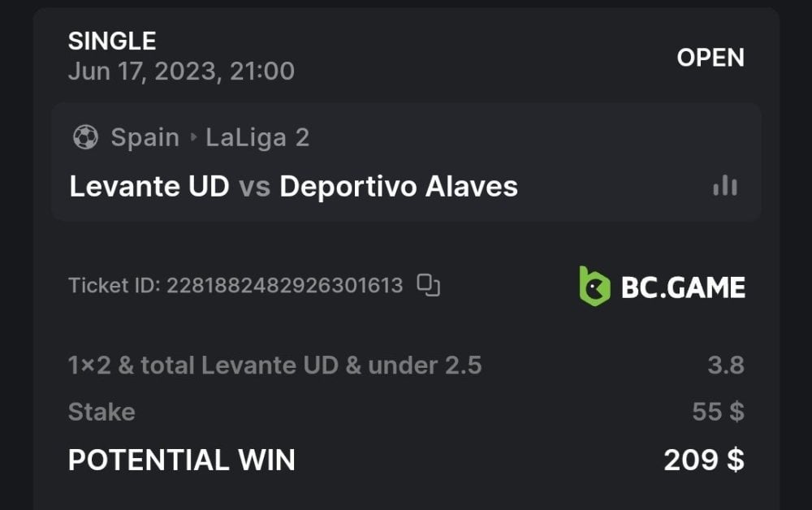812x510 pixels.
Task: Click the Levante UD & under 2.5 selection
Action: 275,365
